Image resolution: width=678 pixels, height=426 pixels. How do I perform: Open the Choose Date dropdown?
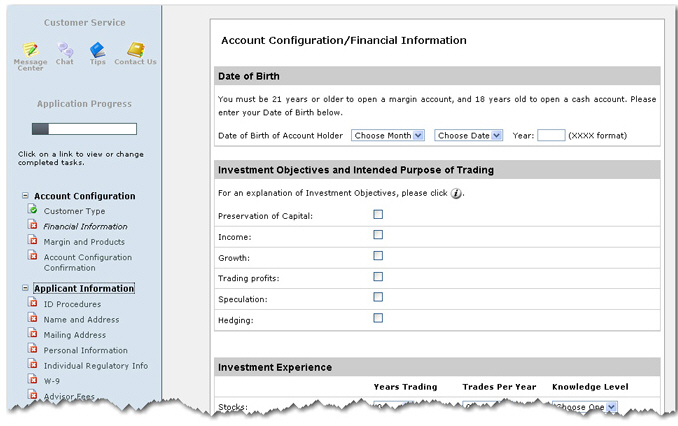(x=468, y=135)
